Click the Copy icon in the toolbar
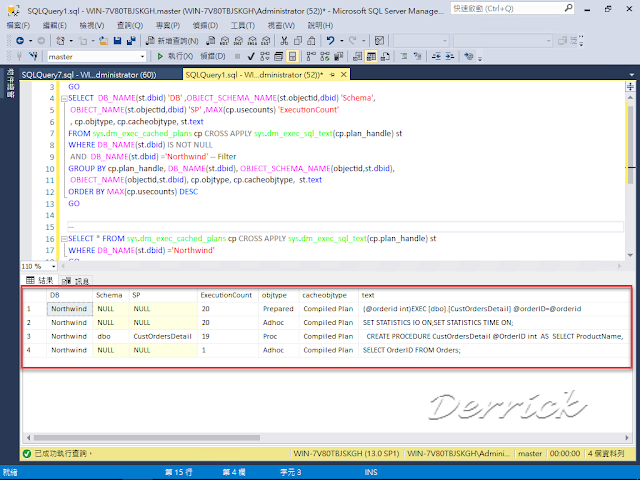The width and height of the screenshot is (640, 480). pos(298,40)
